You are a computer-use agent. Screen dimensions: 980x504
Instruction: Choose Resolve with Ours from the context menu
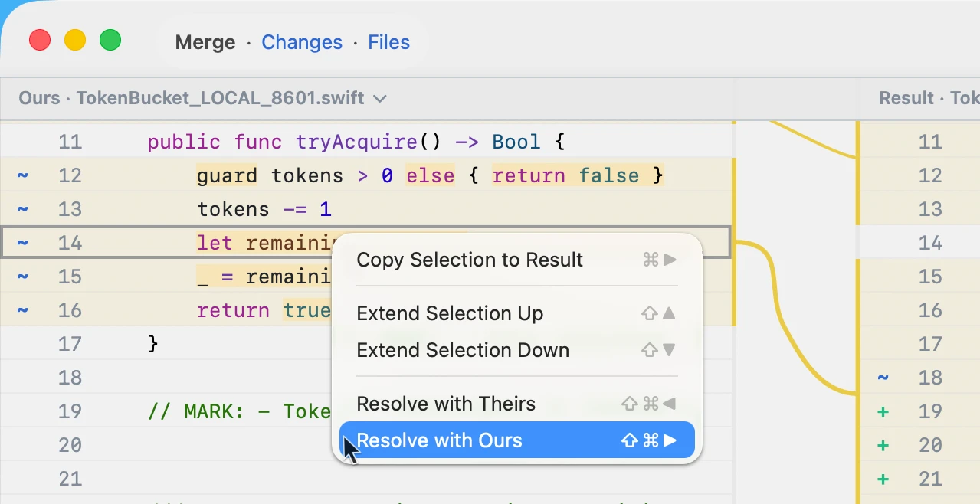pos(439,440)
